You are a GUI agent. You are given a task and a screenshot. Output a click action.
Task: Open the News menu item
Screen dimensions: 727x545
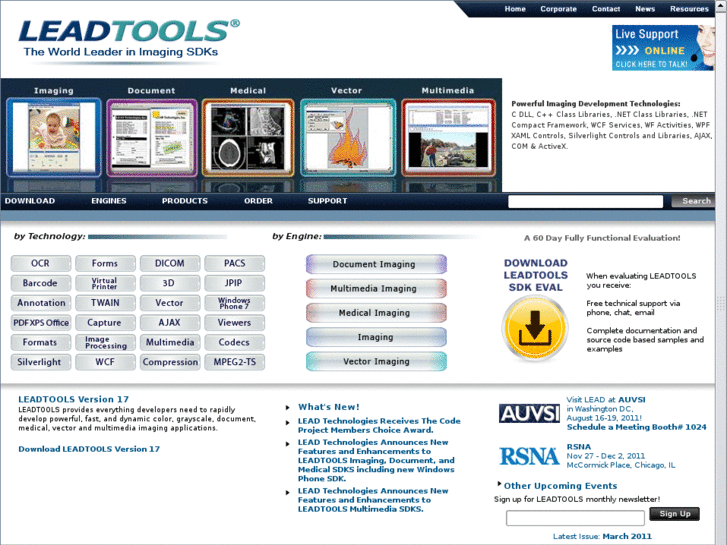tap(645, 9)
